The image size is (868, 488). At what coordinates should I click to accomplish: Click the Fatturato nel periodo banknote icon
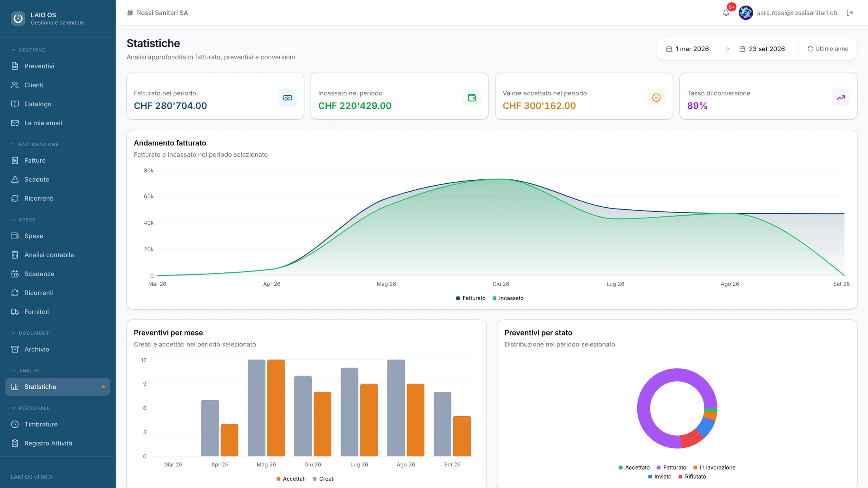point(287,97)
